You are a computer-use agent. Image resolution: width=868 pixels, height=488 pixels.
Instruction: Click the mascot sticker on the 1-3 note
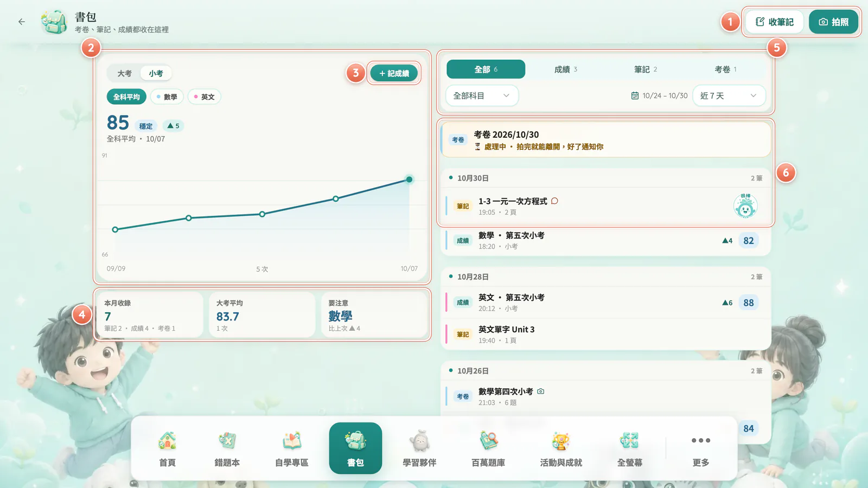(745, 206)
